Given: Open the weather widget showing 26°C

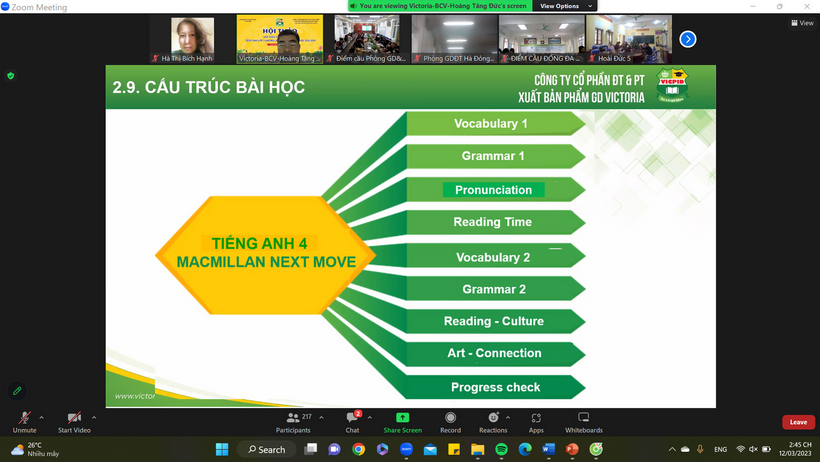Looking at the screenshot, I should tap(36, 449).
